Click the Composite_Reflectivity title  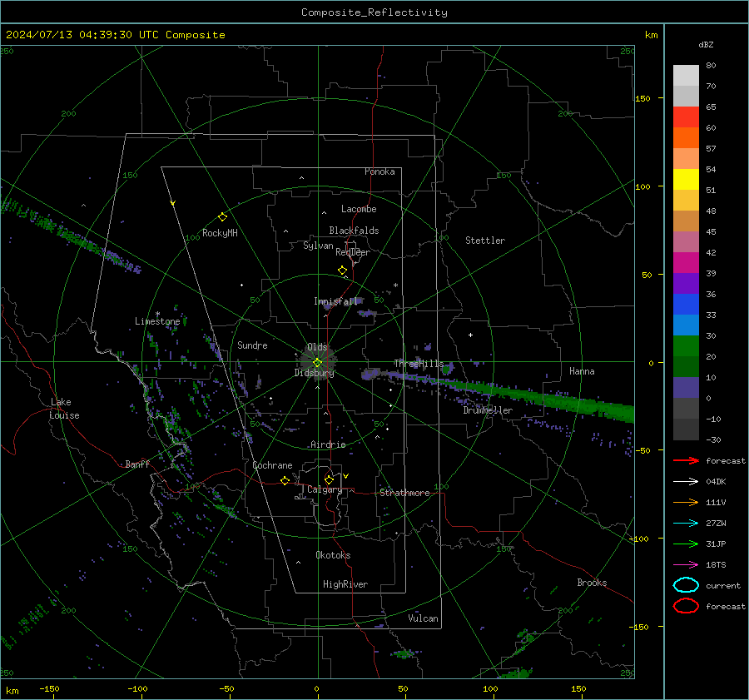click(x=374, y=12)
